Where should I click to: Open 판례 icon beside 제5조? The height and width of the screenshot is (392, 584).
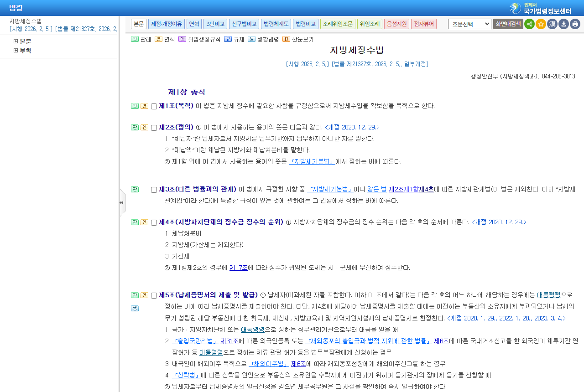[135, 295]
